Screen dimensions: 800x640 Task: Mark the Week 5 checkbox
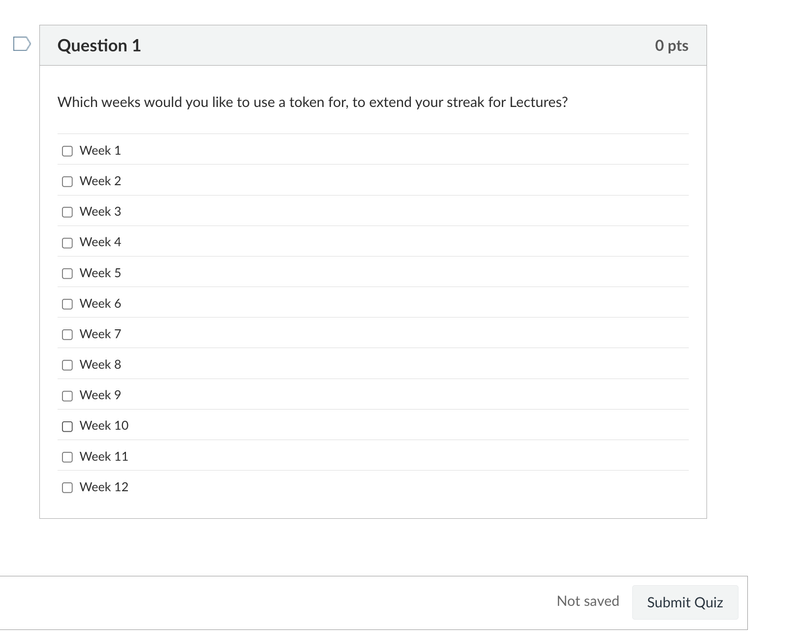click(x=67, y=273)
